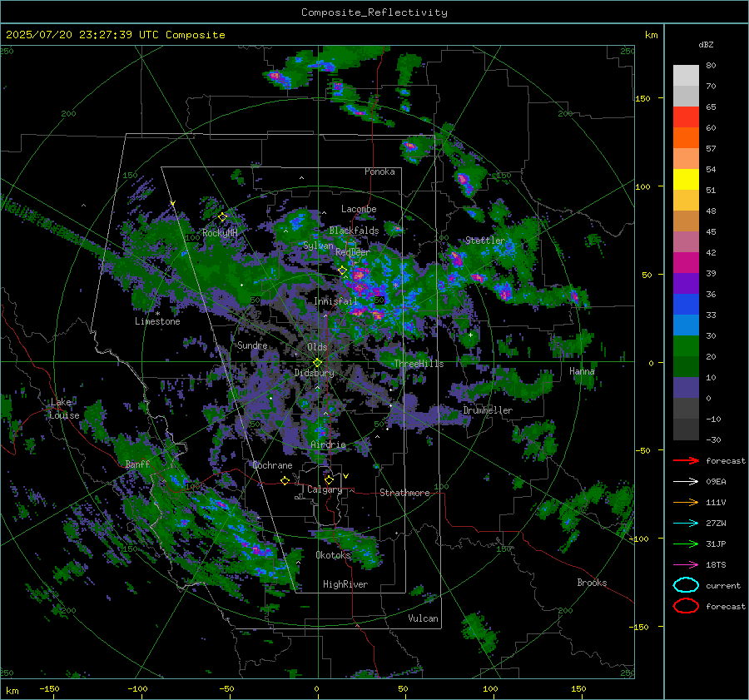The image size is (749, 700).
Task: Click the ThreeHills town label
Action: point(419,364)
